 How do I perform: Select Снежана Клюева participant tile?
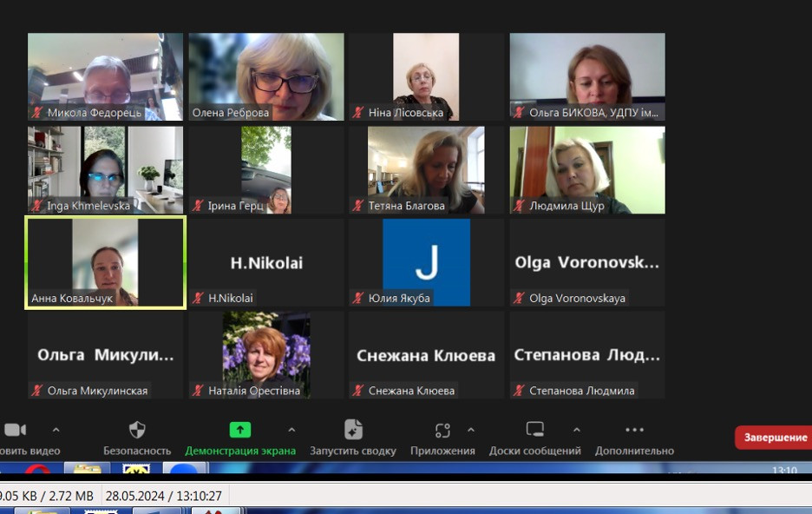pos(427,355)
